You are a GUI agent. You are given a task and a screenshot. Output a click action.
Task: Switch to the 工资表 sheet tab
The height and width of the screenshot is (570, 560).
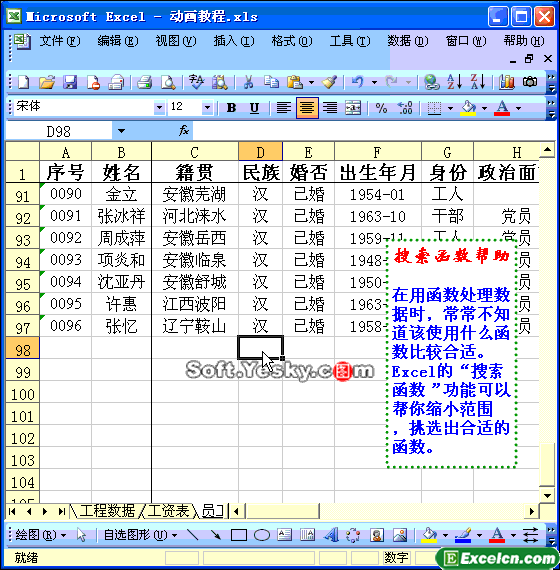pos(168,511)
